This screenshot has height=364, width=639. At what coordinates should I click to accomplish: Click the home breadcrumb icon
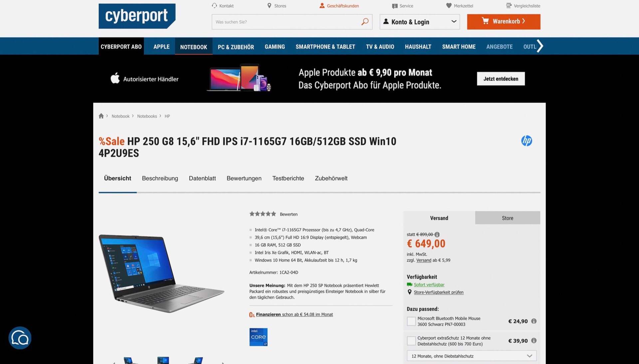pos(101,116)
